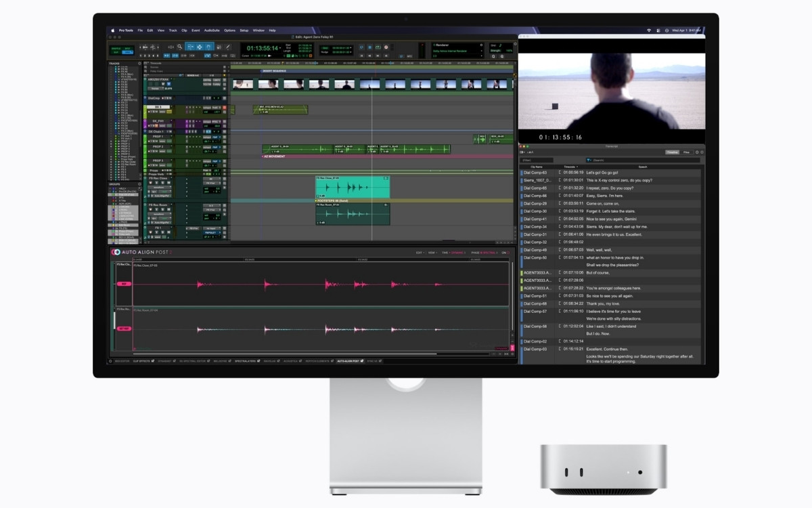812x508 pixels.
Task: Open the Window menu
Action: pyautogui.click(x=258, y=30)
